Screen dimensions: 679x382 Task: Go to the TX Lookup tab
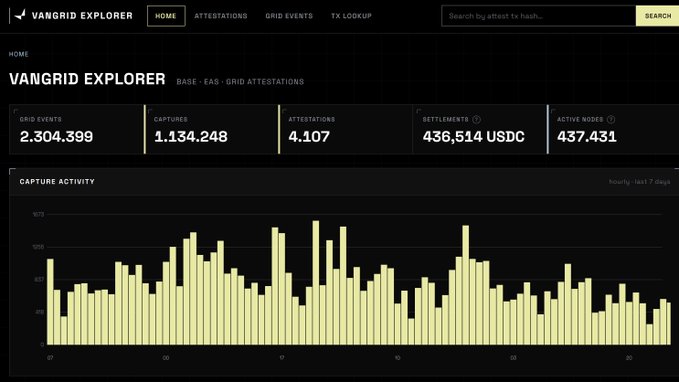click(351, 16)
